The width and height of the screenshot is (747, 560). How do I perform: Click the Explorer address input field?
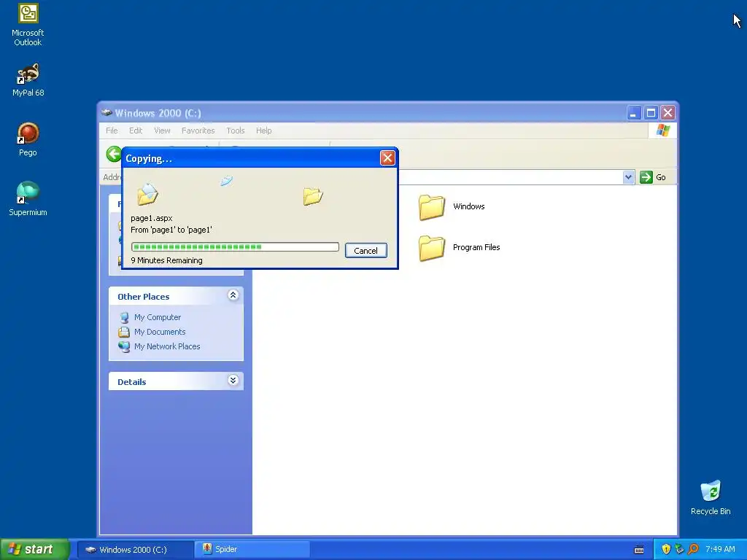tap(510, 177)
